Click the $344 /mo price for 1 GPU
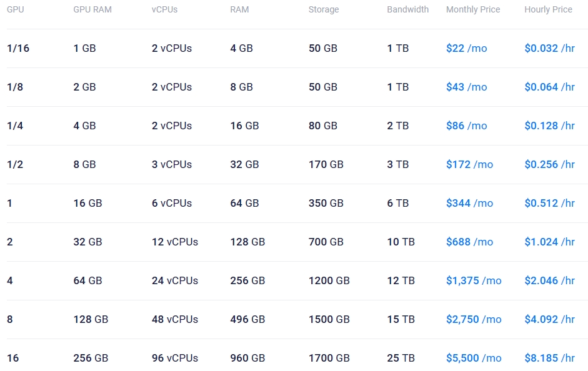588x371 pixels. (x=469, y=203)
